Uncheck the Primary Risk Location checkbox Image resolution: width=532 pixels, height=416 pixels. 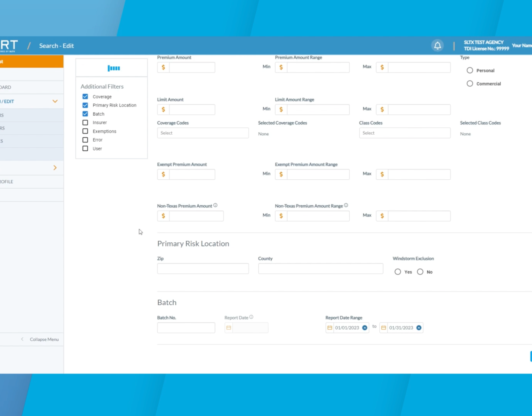85,105
